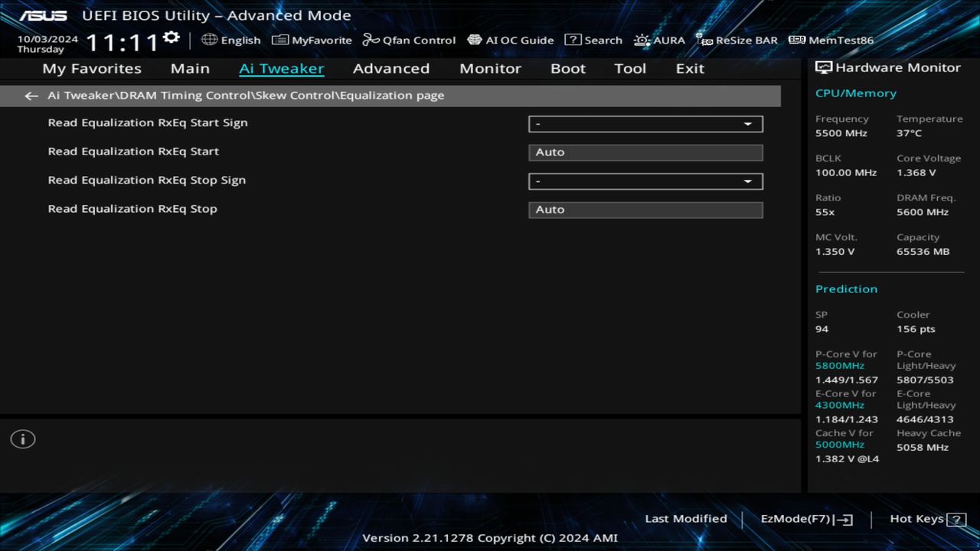The image size is (980, 551).
Task: Switch to EzMode via the F7 button
Action: pos(805,518)
